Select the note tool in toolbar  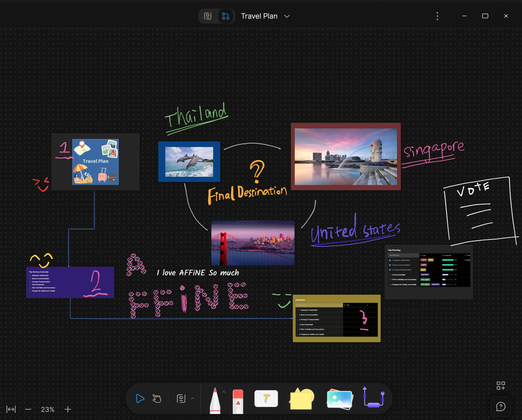click(x=181, y=398)
